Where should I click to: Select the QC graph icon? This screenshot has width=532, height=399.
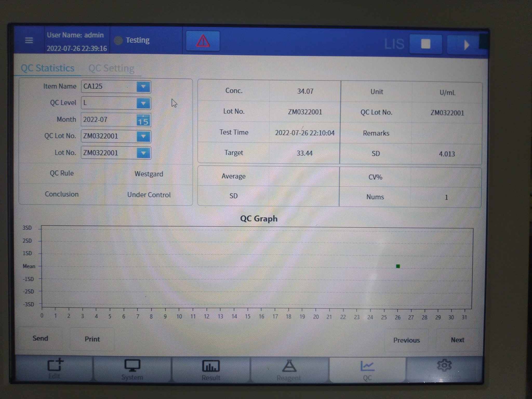[367, 366]
